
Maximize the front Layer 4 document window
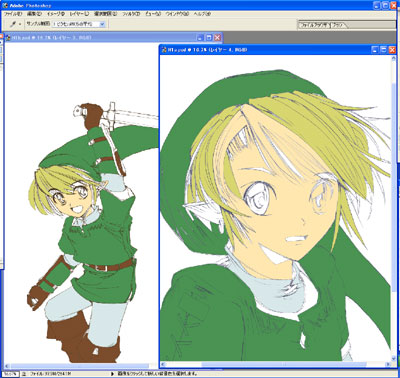pyautogui.click(x=383, y=50)
